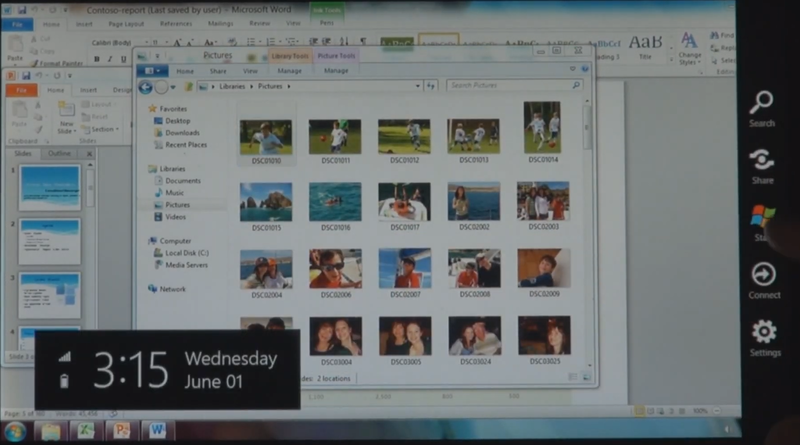Toggle Underline in Word ribbon

tap(123, 59)
